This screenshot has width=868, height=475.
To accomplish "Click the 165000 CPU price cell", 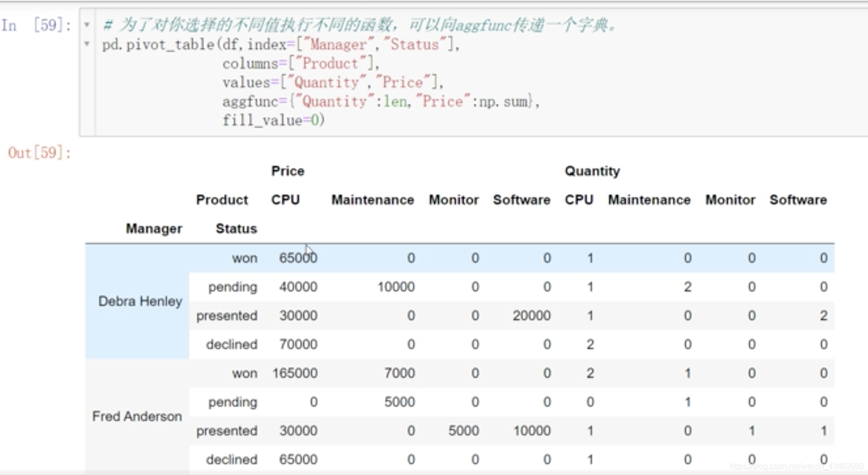I will coord(295,373).
